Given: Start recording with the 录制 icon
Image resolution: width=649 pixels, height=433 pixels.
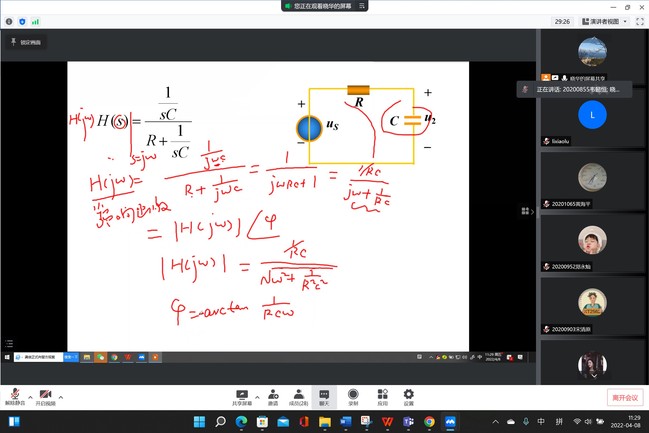Looking at the screenshot, I should pos(353,393).
